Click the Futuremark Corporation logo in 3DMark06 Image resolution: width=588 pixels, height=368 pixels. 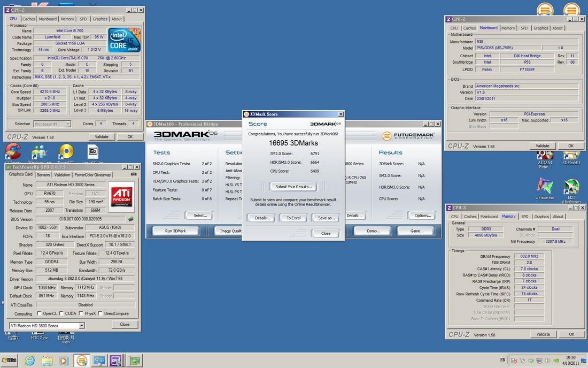(x=408, y=135)
